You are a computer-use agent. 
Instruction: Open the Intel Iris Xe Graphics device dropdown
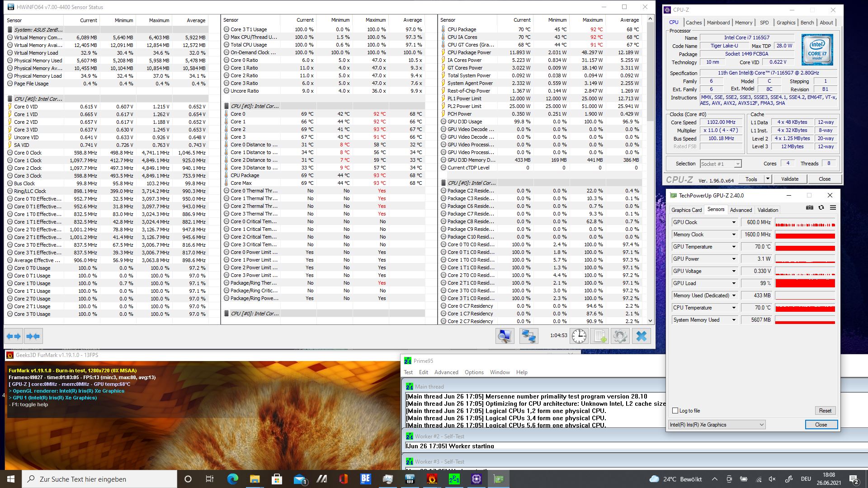pos(761,425)
